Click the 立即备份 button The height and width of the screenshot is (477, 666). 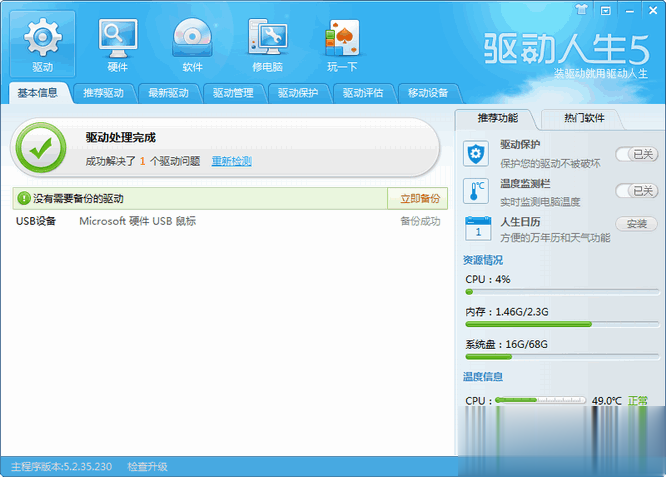(x=420, y=198)
